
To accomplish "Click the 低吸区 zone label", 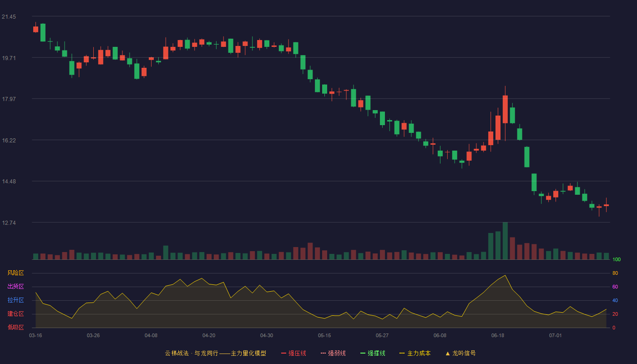I will pos(16,327).
